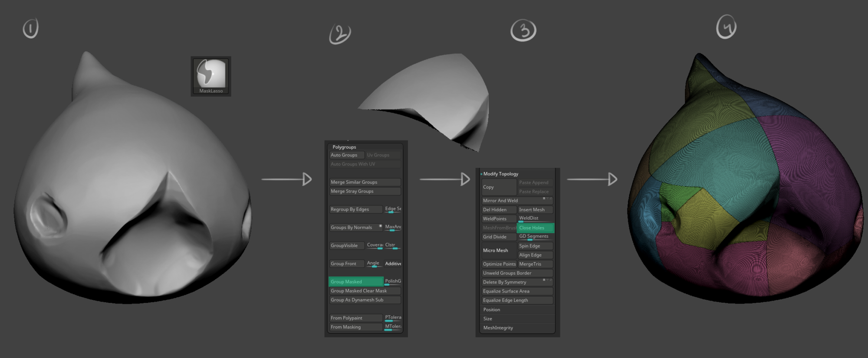Run Merge Stray Groups

tap(365, 192)
